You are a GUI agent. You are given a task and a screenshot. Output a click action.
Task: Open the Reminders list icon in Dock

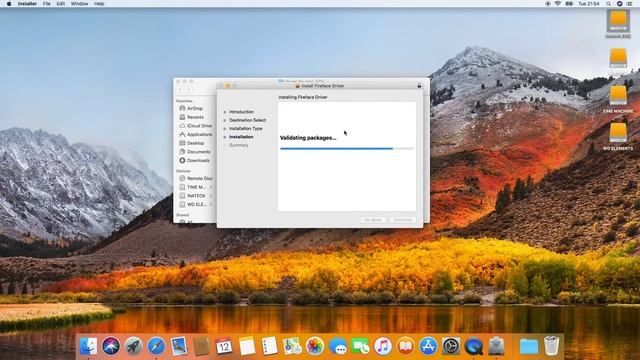269,346
